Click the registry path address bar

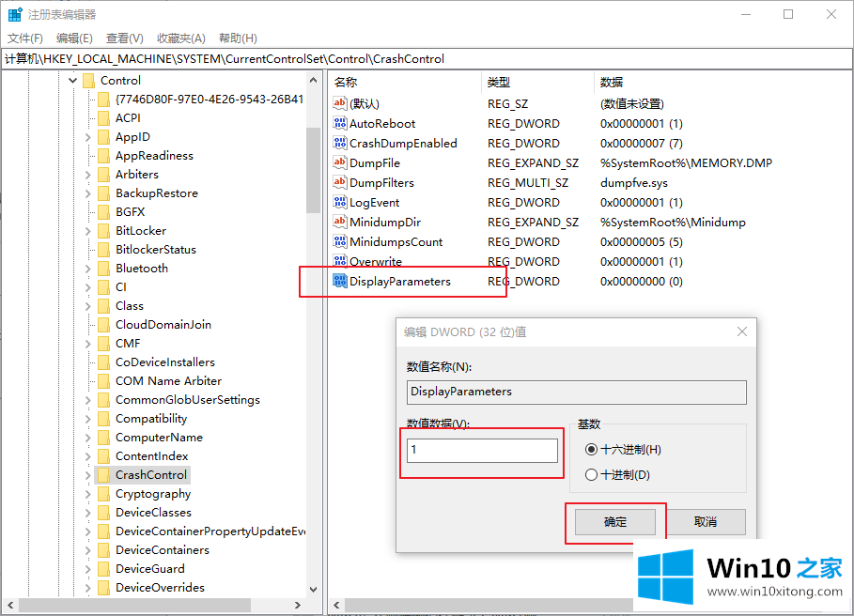tap(427, 59)
